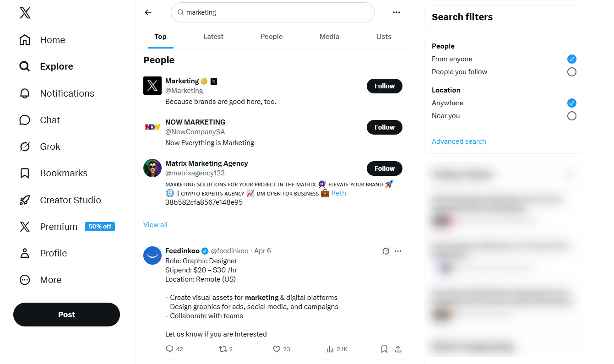614x364 pixels.
Task: Bookmark the Feedinkoo job post
Action: 384,349
